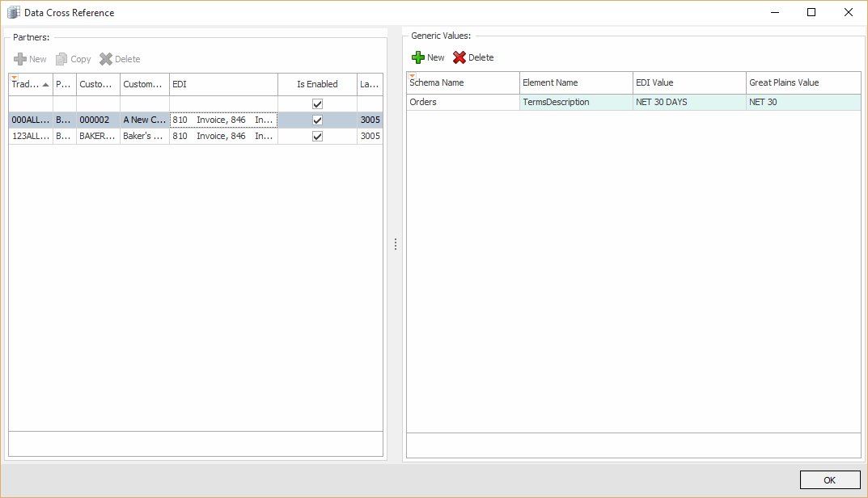Click orange filter icon in Generic Values grid corner
The width and height of the screenshot is (868, 498).
tap(412, 76)
